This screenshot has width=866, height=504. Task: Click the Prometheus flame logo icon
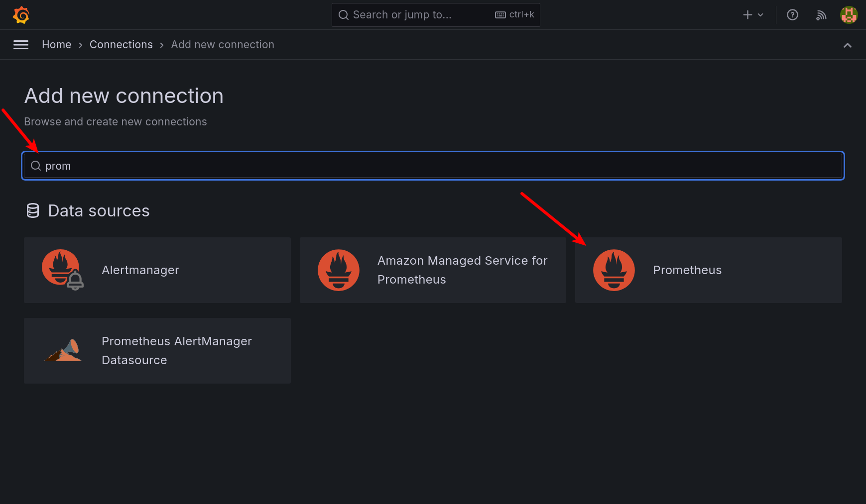point(614,270)
